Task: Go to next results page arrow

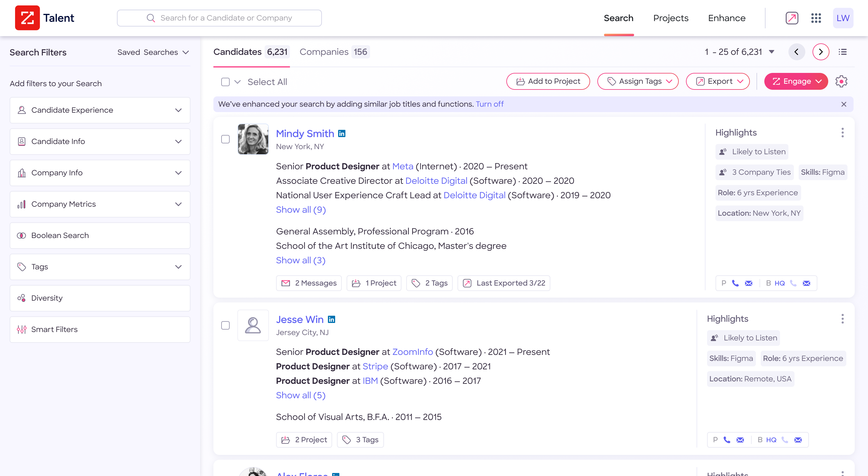Action: click(820, 52)
